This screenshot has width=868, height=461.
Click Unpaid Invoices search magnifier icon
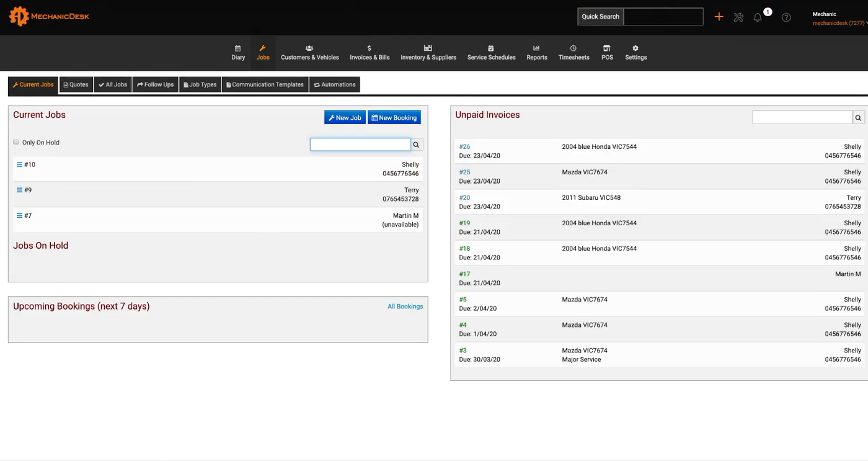859,117
